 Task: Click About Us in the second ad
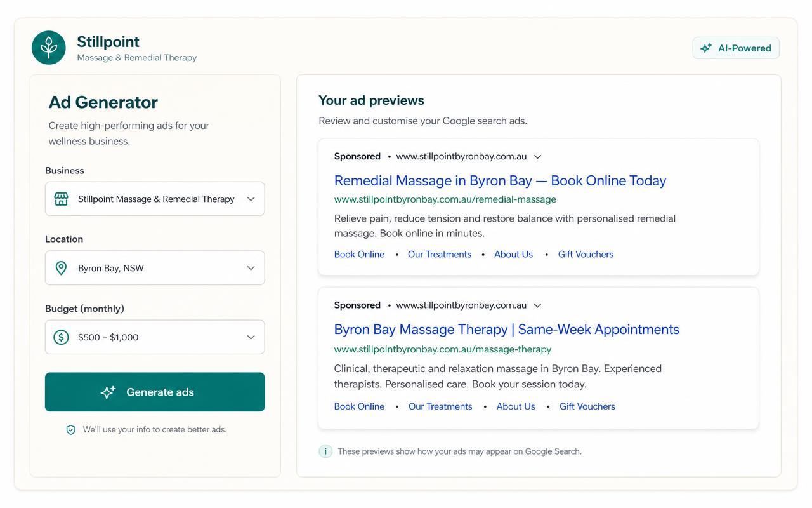(516, 406)
